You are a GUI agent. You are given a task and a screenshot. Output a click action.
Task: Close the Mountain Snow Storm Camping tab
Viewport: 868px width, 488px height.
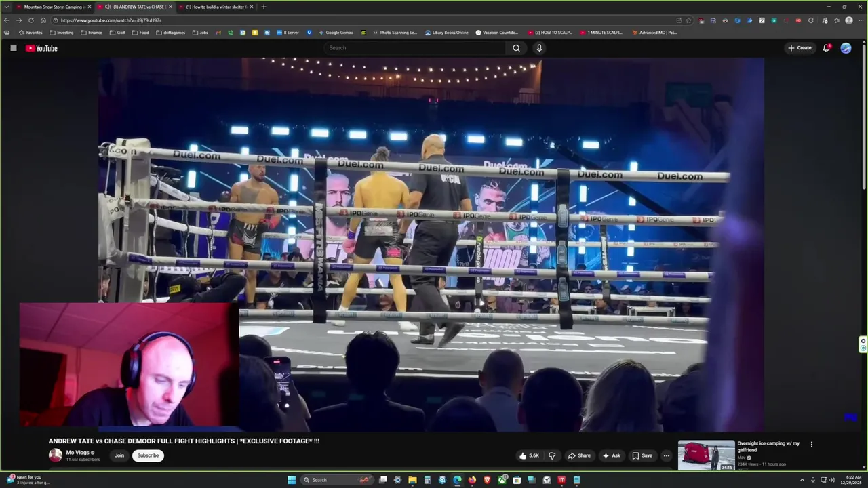point(89,7)
